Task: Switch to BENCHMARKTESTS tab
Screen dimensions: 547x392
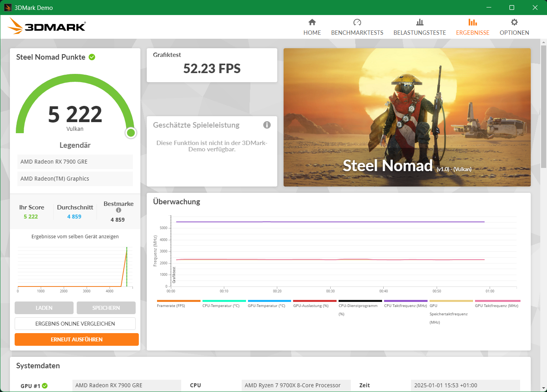Action: [357, 27]
